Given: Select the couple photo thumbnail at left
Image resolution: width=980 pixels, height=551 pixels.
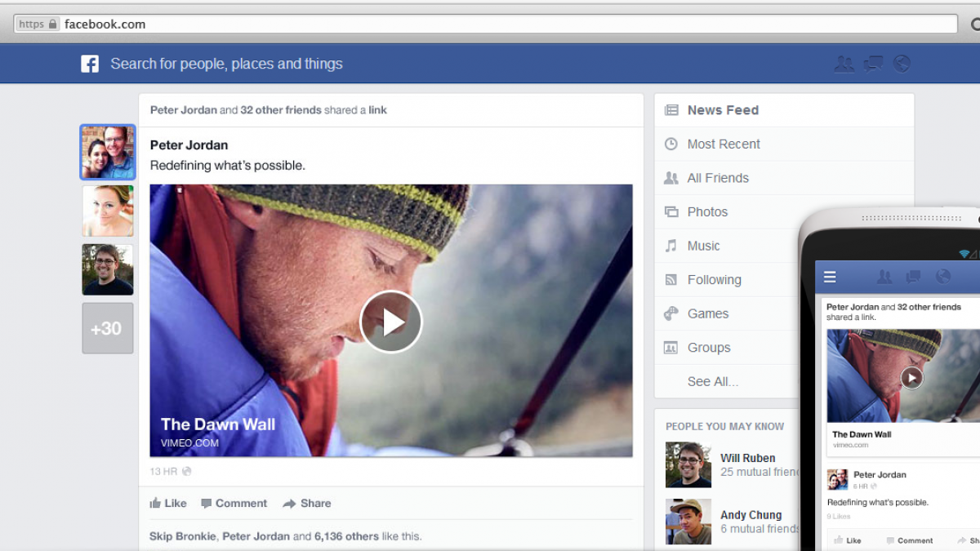Looking at the screenshot, I should point(108,153).
